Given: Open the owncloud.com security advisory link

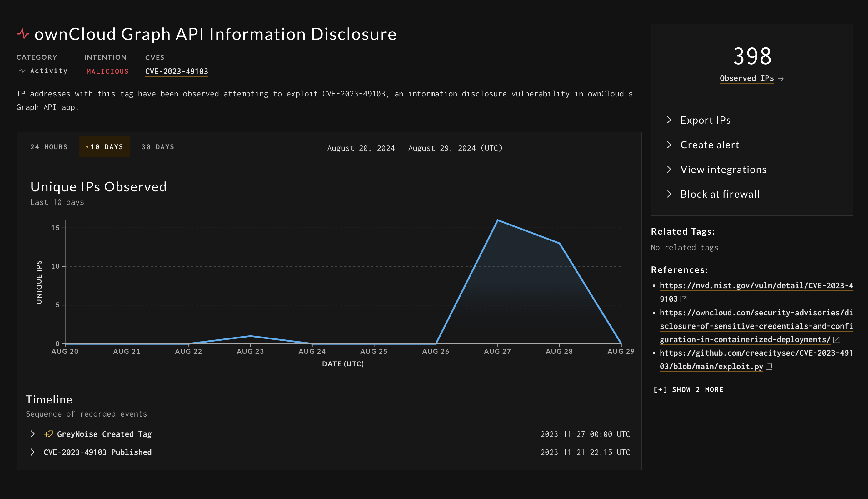Looking at the screenshot, I should [756, 326].
